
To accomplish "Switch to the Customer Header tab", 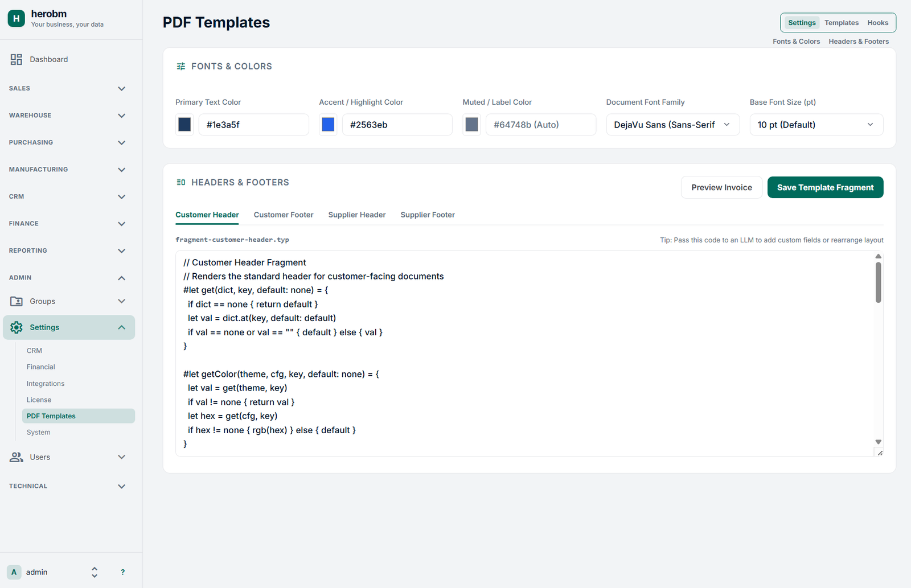I will (207, 215).
